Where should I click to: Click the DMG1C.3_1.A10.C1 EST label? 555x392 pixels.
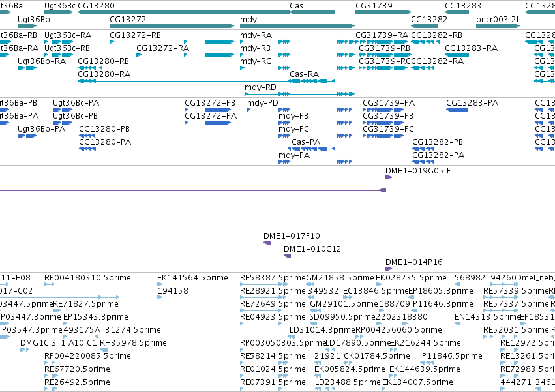click(59, 343)
